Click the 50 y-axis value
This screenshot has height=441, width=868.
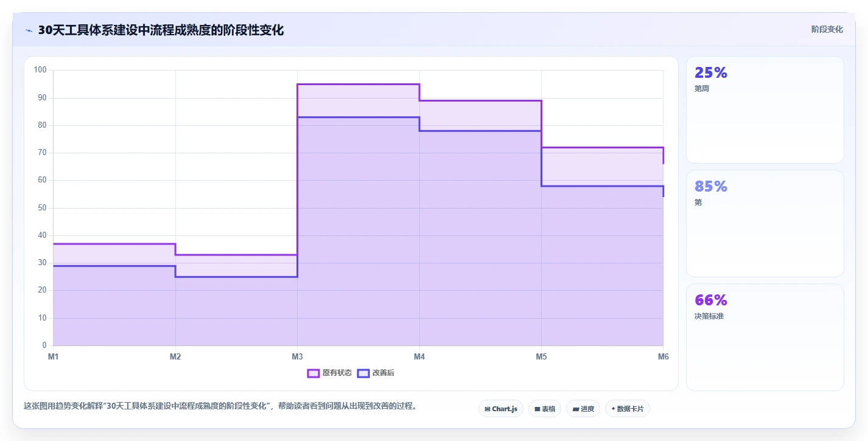click(42, 208)
